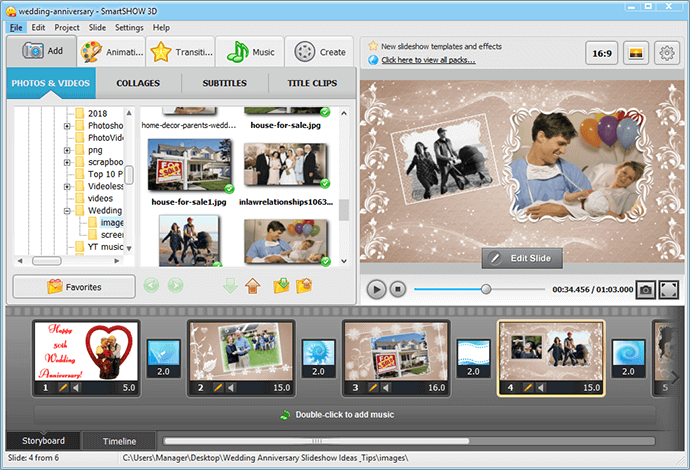Stop the slideshow preview
The image size is (690, 470).
pyautogui.click(x=398, y=289)
